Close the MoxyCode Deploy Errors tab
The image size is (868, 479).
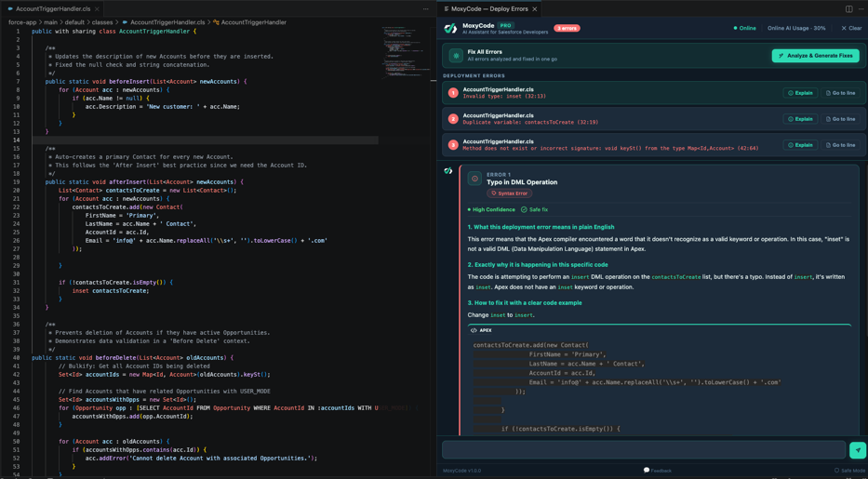pos(534,9)
